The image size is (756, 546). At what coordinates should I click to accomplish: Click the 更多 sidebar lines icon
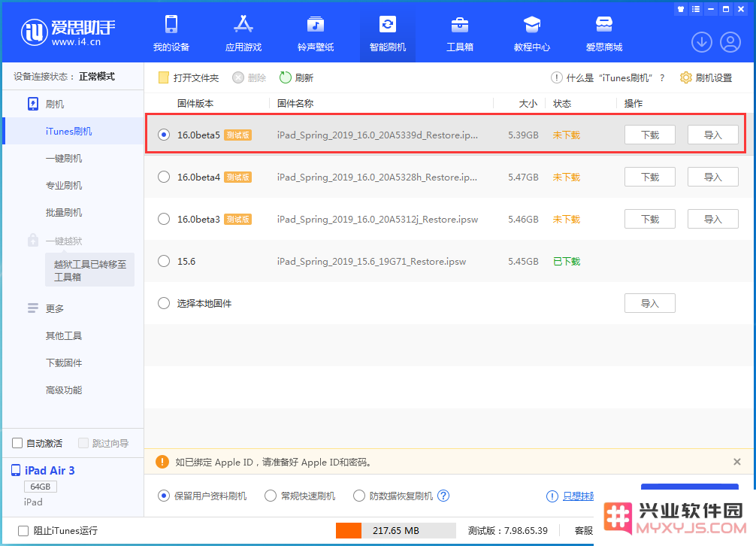tap(33, 308)
